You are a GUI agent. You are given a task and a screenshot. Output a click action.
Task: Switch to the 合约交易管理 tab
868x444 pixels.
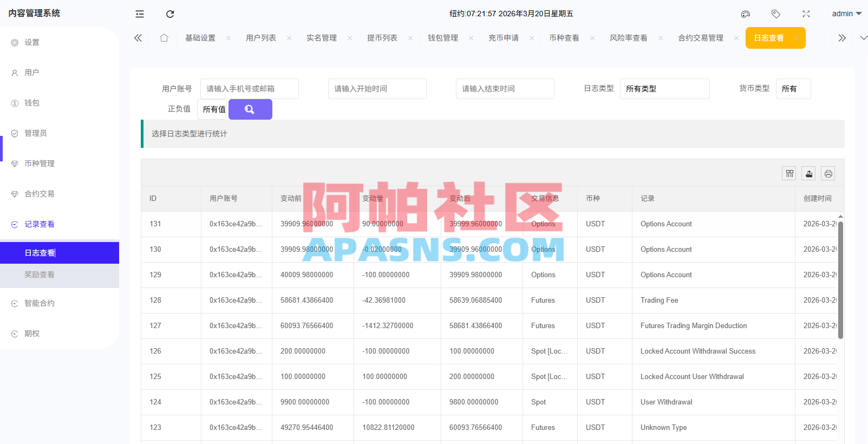pyautogui.click(x=701, y=38)
